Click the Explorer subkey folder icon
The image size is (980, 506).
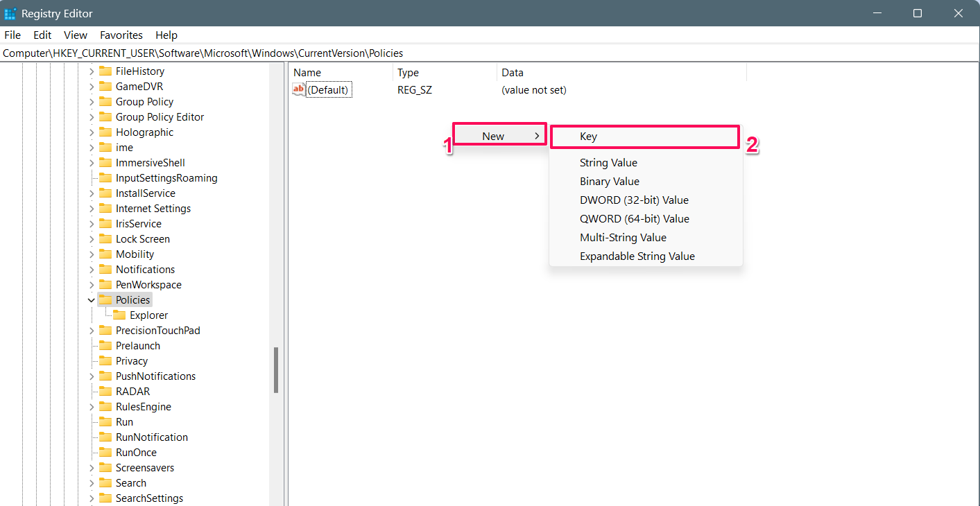[119, 315]
